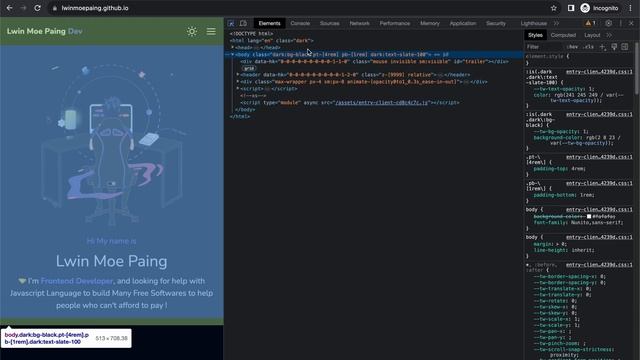Viewport: 640px width, 360px height.
Task: Open the hamburger menu on webpage
Action: coord(211,31)
